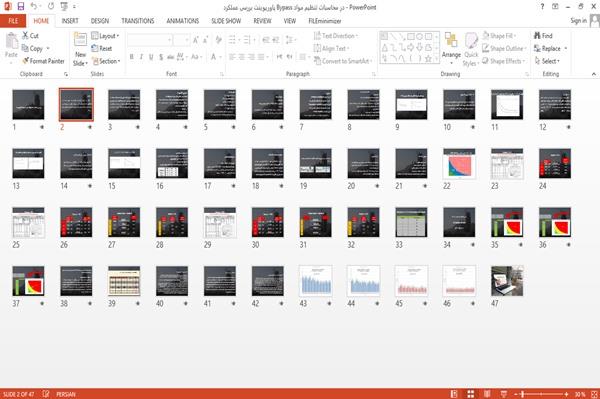Open the Find tool
This screenshot has height=399, width=600.
543,36
